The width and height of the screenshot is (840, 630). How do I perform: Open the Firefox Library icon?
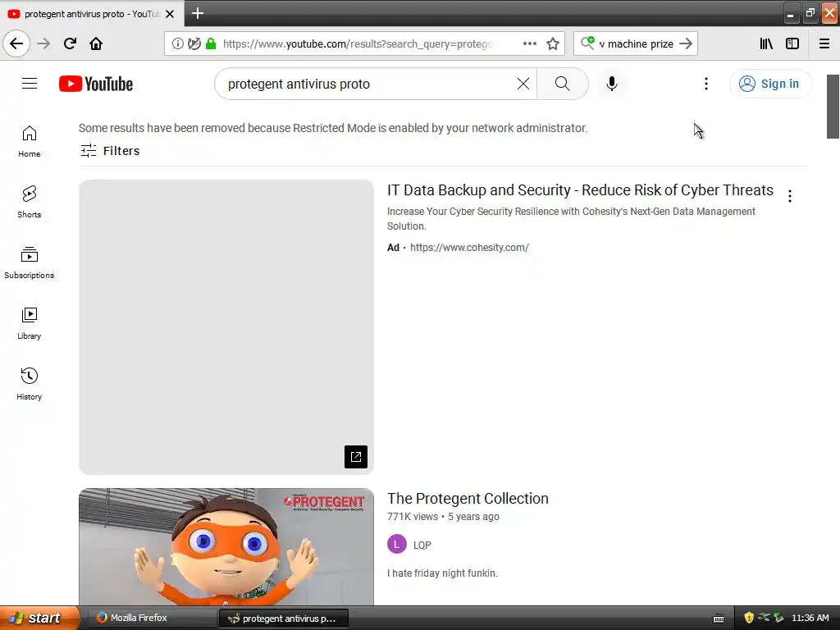[x=766, y=43]
